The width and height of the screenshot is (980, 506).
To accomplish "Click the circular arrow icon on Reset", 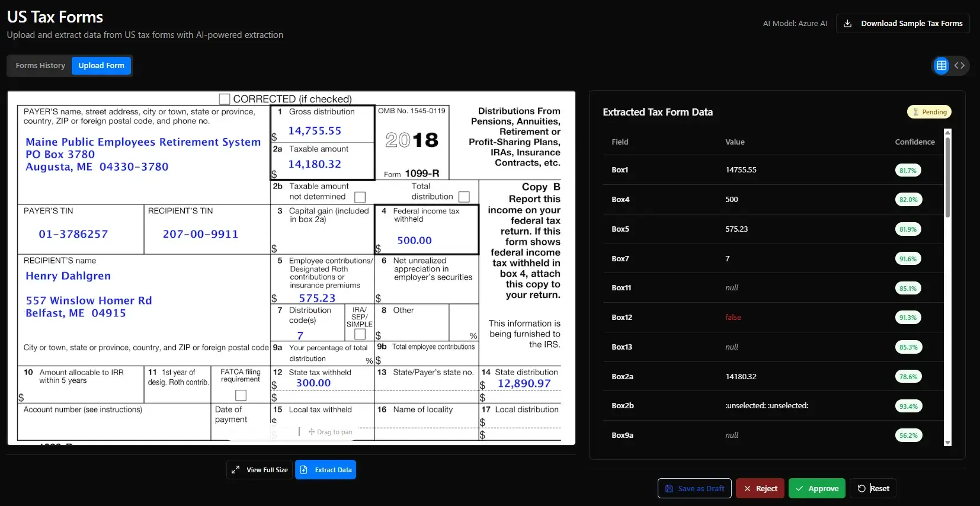I will tap(861, 489).
